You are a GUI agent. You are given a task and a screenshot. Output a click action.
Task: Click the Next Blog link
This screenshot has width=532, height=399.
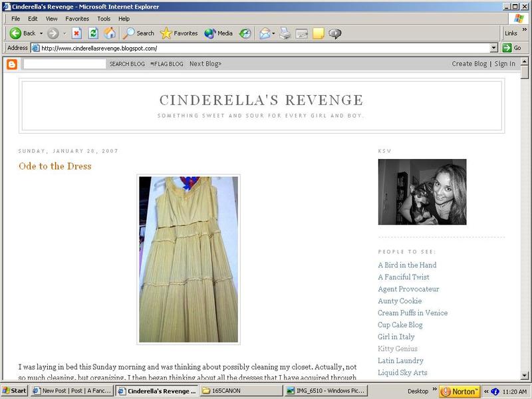tap(205, 64)
